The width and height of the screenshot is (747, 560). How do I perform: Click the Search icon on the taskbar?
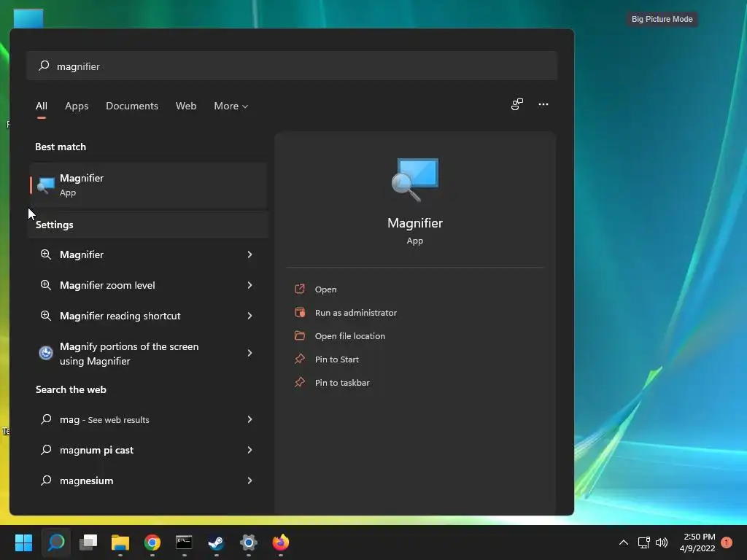pyautogui.click(x=56, y=542)
